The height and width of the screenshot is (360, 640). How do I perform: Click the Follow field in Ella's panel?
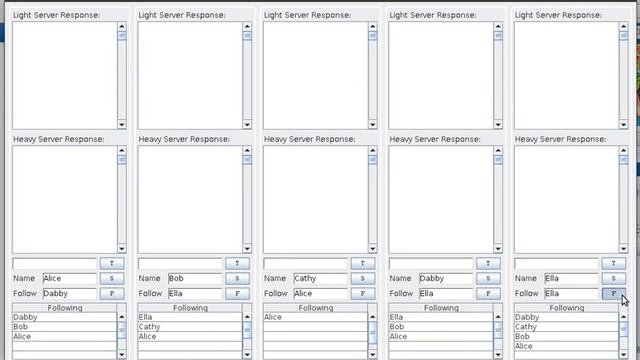(x=571, y=293)
